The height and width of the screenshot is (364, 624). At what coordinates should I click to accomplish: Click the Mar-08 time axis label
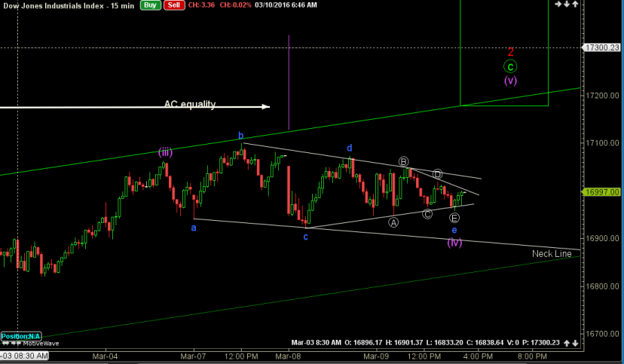pyautogui.click(x=288, y=356)
